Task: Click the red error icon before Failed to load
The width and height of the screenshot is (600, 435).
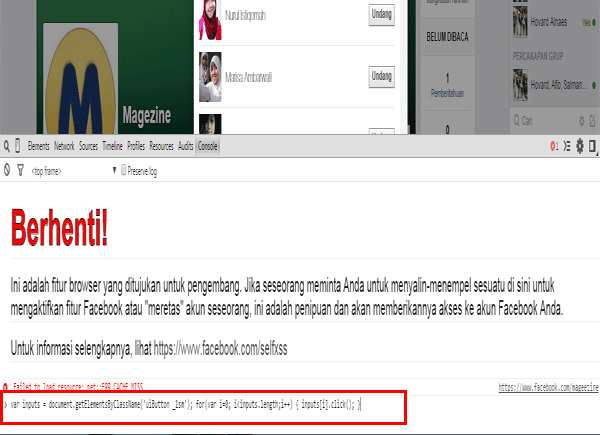Action: (x=5, y=386)
